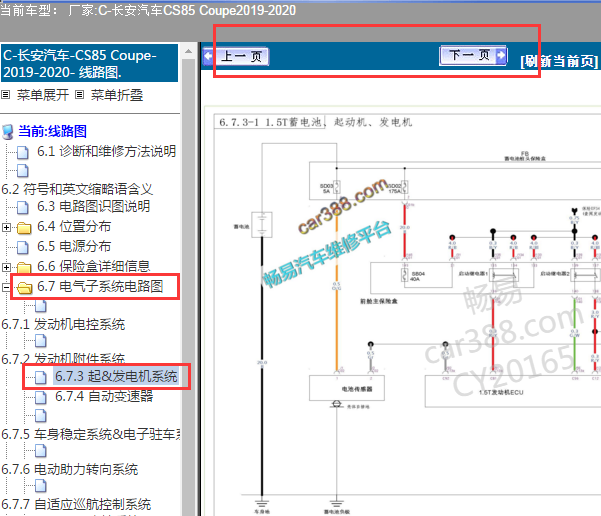Click the page icon above 6.7.1 entry
The width and height of the screenshot is (601, 516).
(x=41, y=306)
